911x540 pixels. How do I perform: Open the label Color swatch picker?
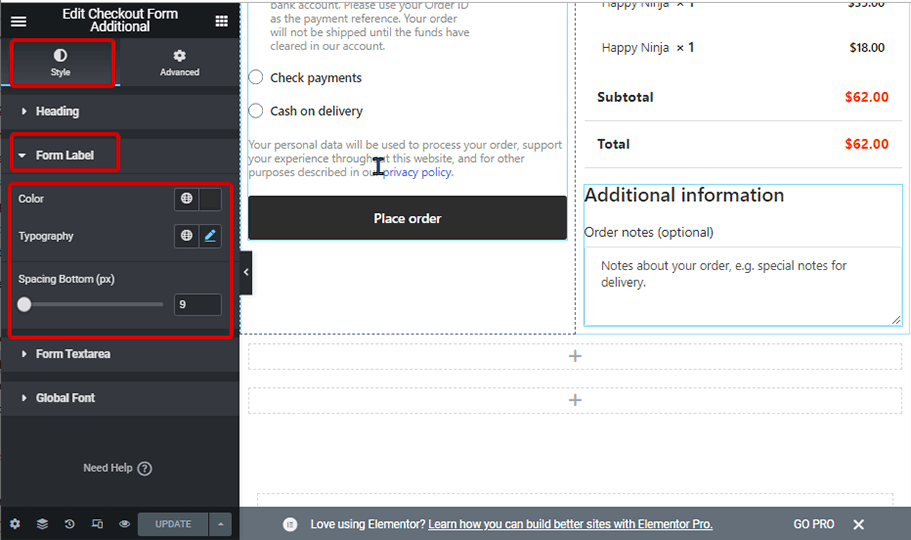point(210,199)
